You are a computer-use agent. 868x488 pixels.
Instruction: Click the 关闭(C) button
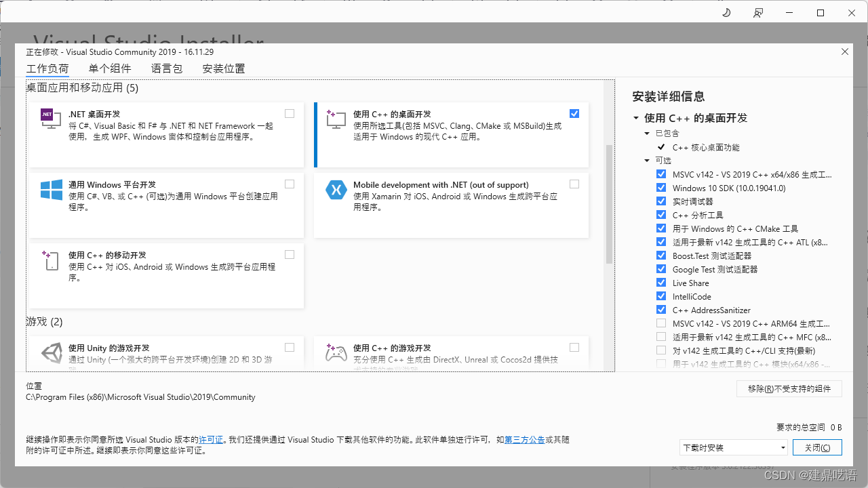(817, 447)
